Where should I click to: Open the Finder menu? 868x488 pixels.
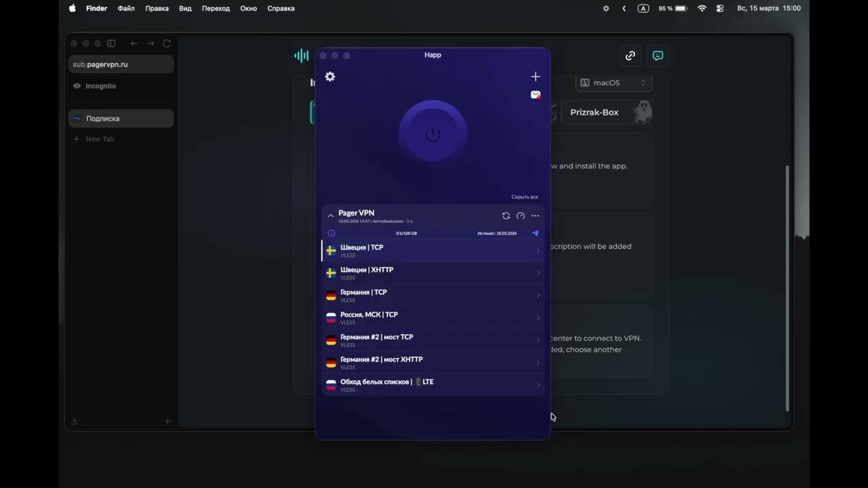[x=97, y=8]
